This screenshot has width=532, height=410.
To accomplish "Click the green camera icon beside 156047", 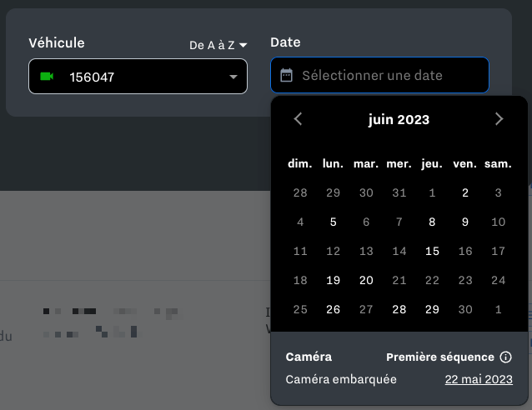I will point(47,77).
